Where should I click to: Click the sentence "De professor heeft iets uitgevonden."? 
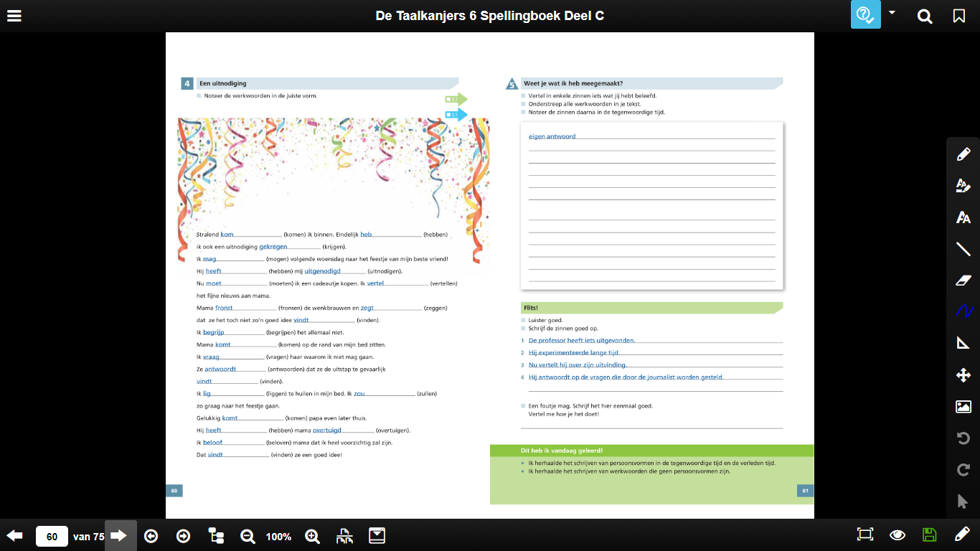click(x=582, y=341)
